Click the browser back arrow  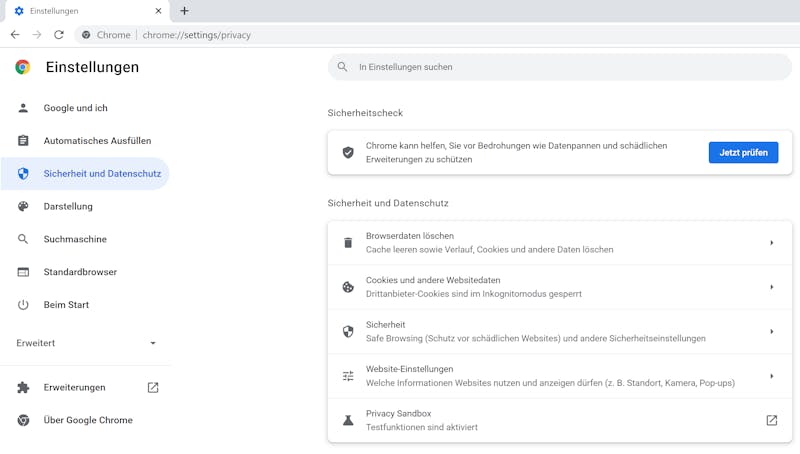coord(14,34)
